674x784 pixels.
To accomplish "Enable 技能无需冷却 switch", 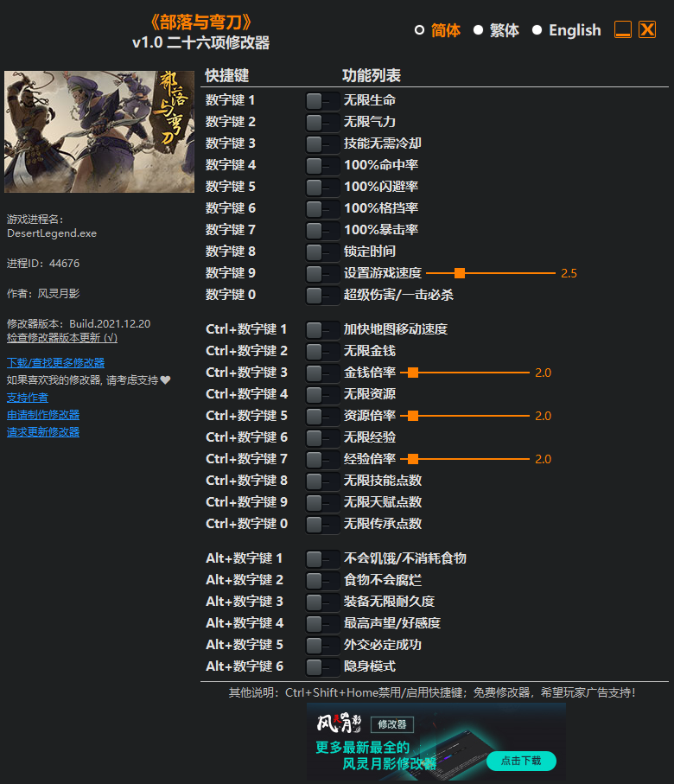I will [x=322, y=144].
